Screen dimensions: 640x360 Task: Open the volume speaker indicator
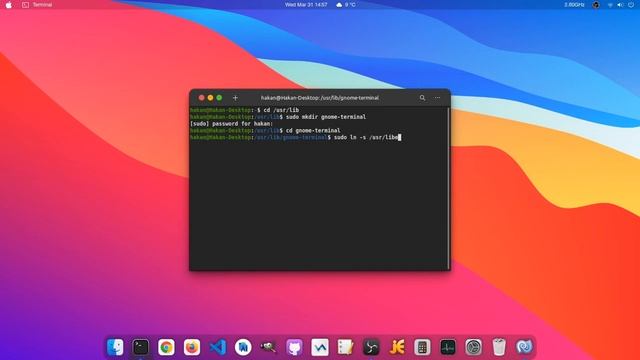coord(620,5)
